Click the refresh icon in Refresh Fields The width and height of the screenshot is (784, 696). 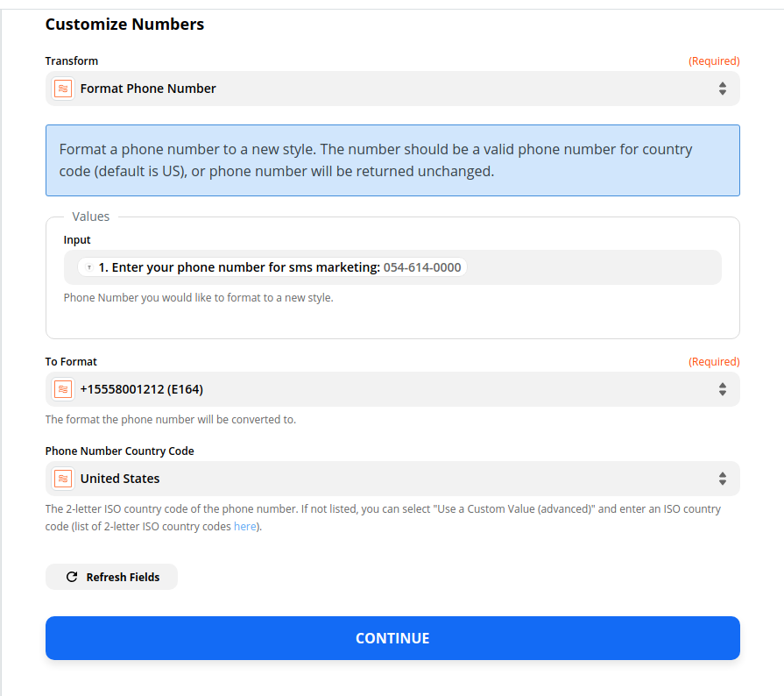72,577
